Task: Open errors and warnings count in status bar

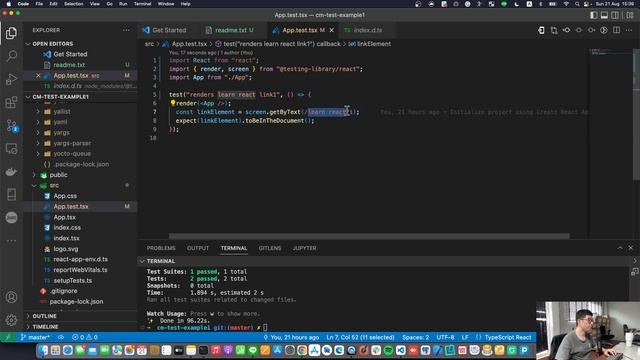Action: (x=84, y=337)
